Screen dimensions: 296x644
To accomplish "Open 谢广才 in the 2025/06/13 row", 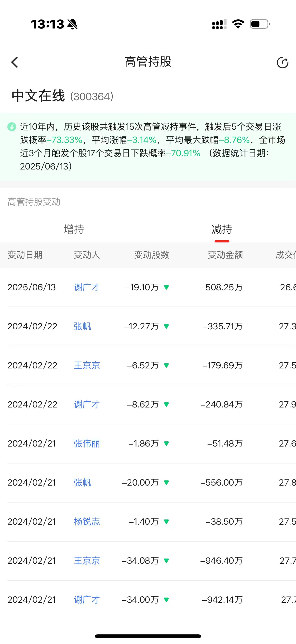I will pyautogui.click(x=87, y=287).
